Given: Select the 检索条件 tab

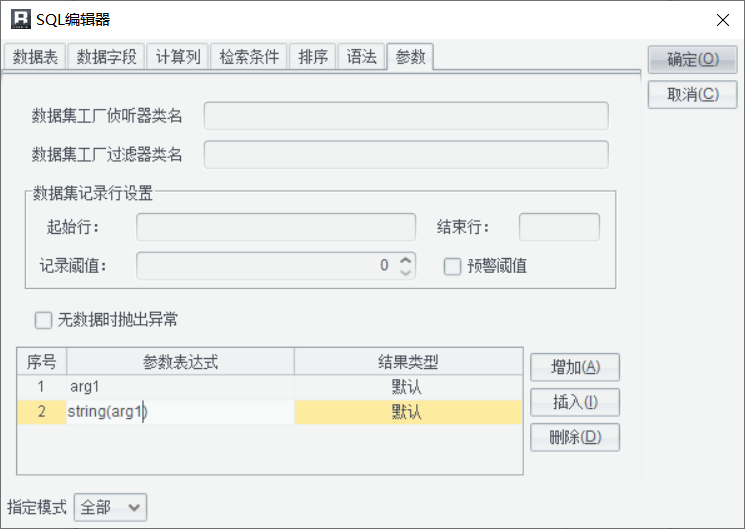Looking at the screenshot, I should 250,57.
